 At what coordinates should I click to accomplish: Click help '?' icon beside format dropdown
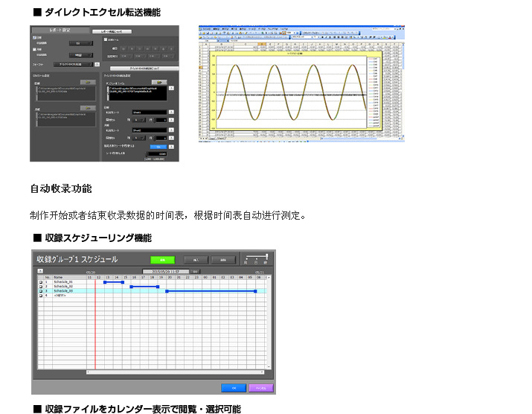pos(97,64)
